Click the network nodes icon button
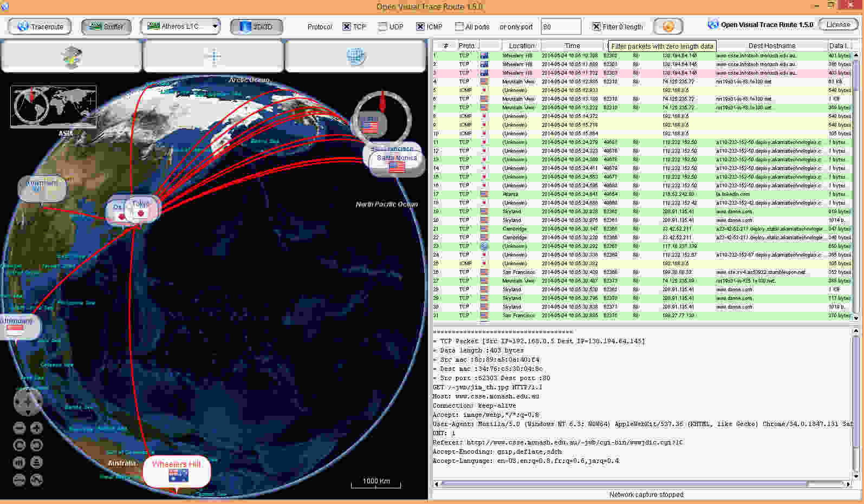The image size is (864, 504). 213,56
